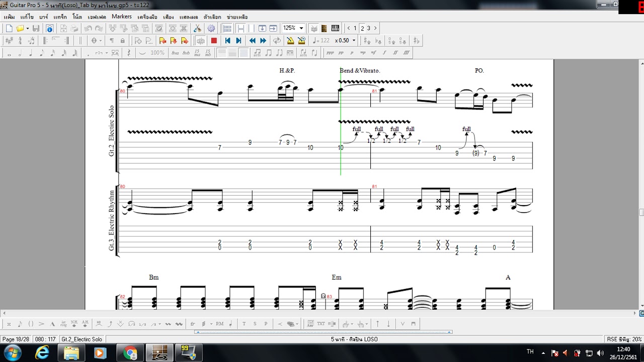Toggle the let ring effect

tap(63, 324)
